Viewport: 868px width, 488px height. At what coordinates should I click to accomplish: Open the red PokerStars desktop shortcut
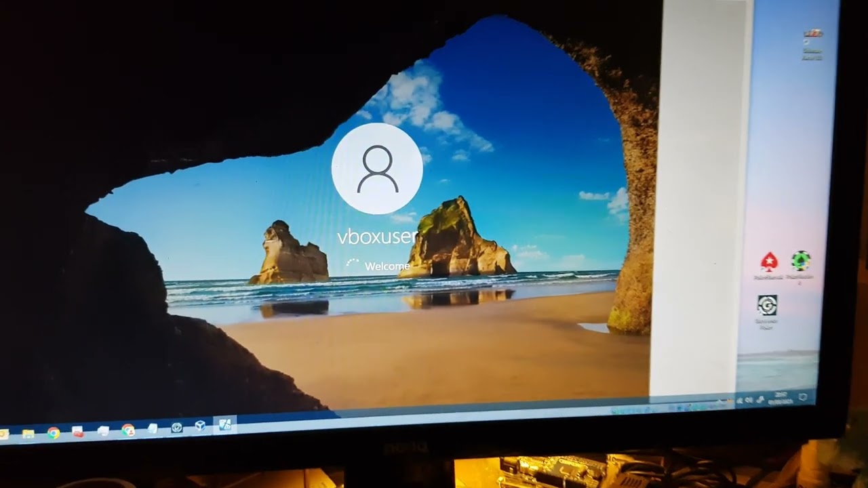click(x=769, y=261)
